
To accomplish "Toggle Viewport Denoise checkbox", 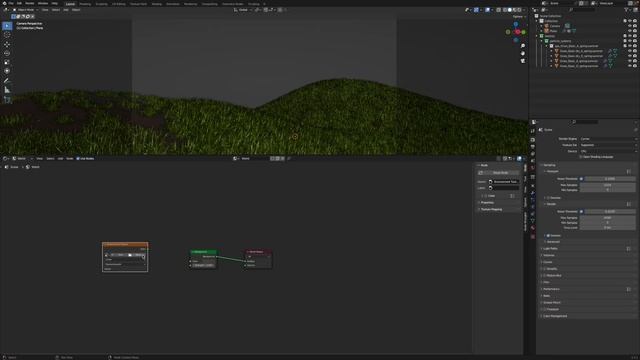I will coord(548,198).
